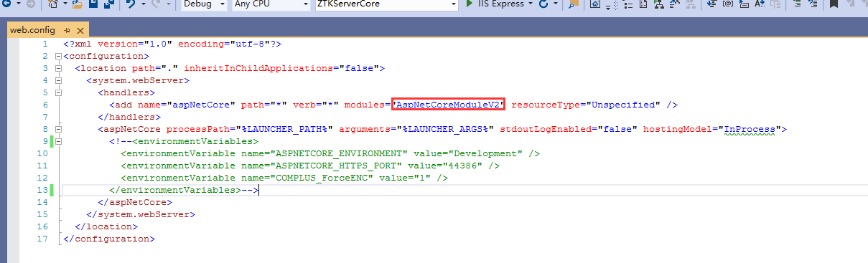The height and width of the screenshot is (263, 868).
Task: Pin the web.config tab
Action: pos(67,31)
